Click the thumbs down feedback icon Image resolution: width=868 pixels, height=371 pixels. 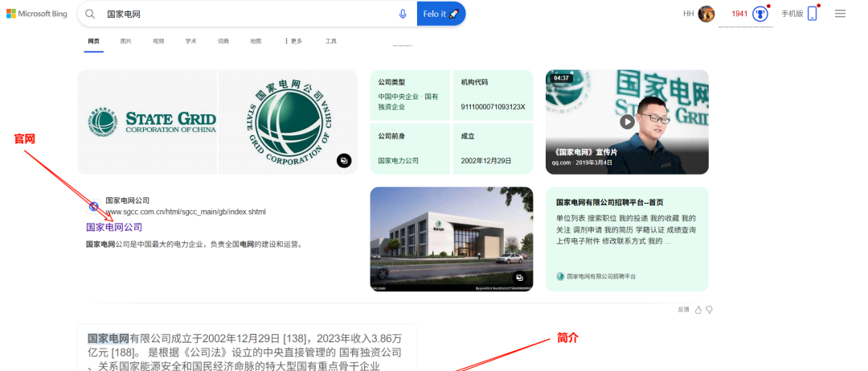click(x=709, y=310)
